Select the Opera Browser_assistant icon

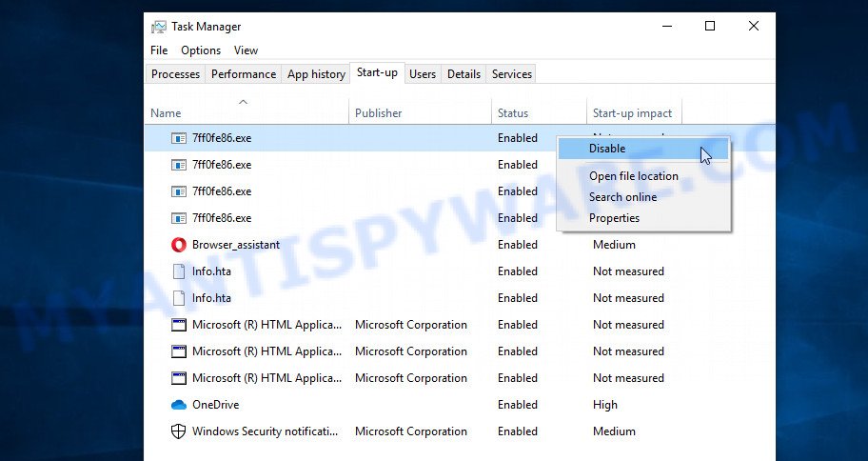178,245
